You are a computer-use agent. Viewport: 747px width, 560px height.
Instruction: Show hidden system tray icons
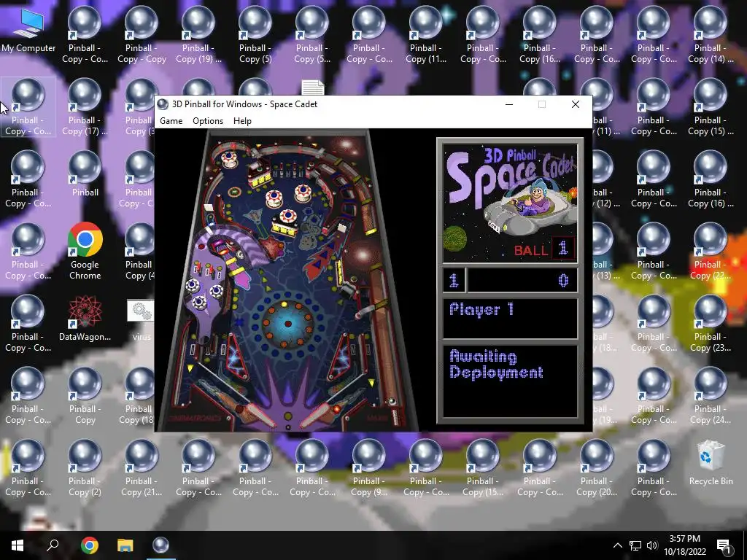click(617, 545)
